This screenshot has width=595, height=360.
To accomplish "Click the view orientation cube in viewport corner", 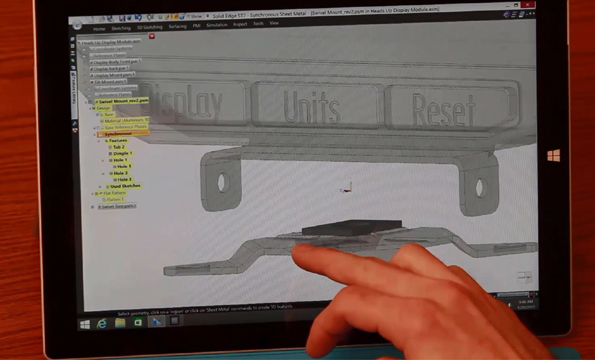I will (524, 277).
